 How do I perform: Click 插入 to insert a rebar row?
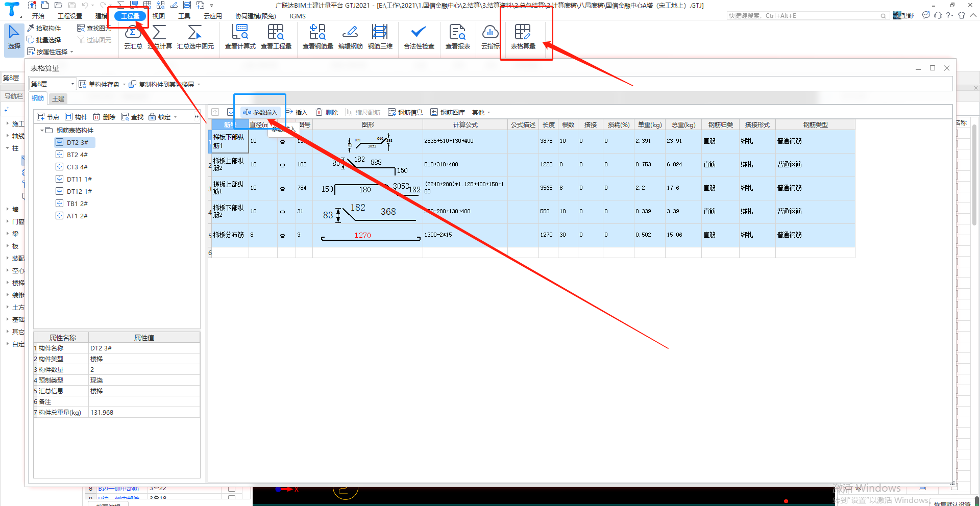297,112
